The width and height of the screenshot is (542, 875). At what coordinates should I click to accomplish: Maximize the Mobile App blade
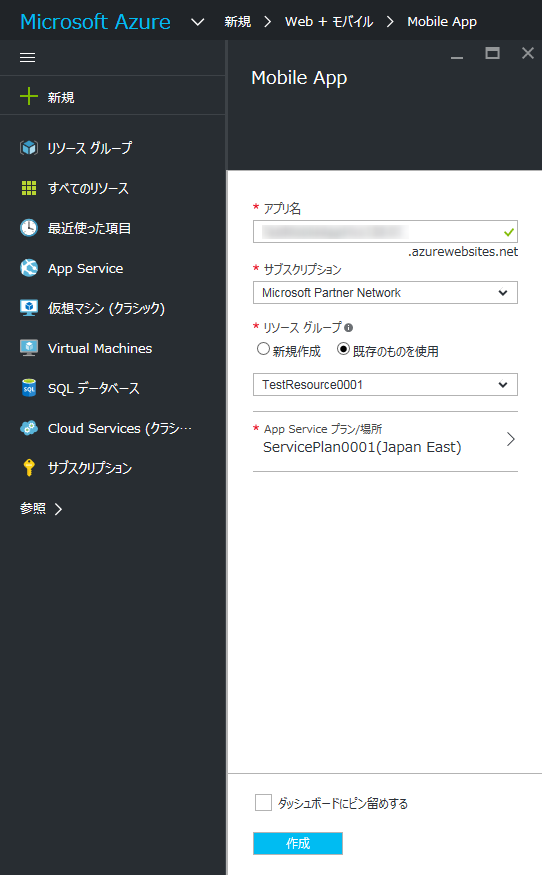click(492, 53)
